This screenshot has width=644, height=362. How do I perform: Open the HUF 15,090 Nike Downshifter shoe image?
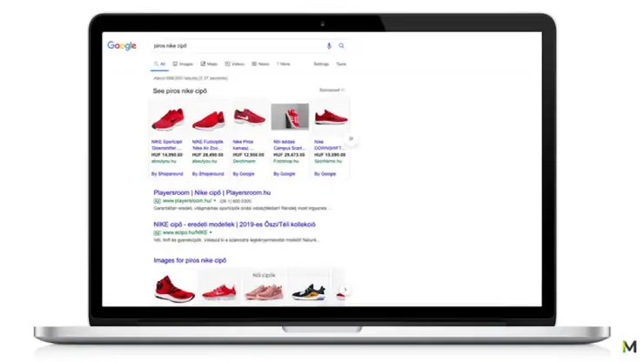[331, 117]
